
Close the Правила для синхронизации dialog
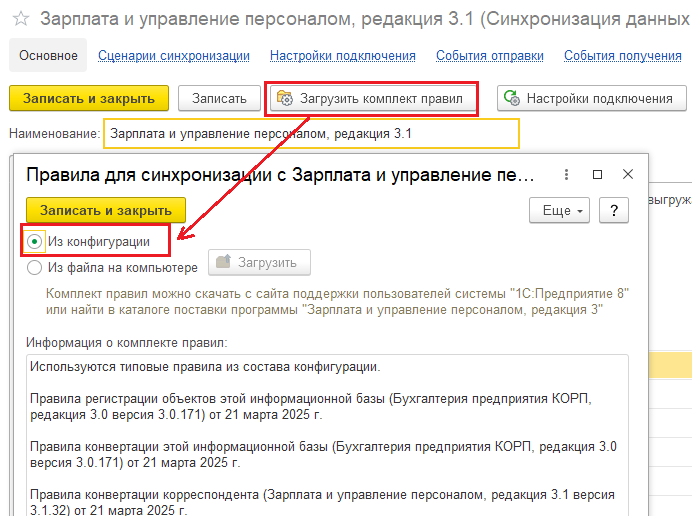(628, 174)
